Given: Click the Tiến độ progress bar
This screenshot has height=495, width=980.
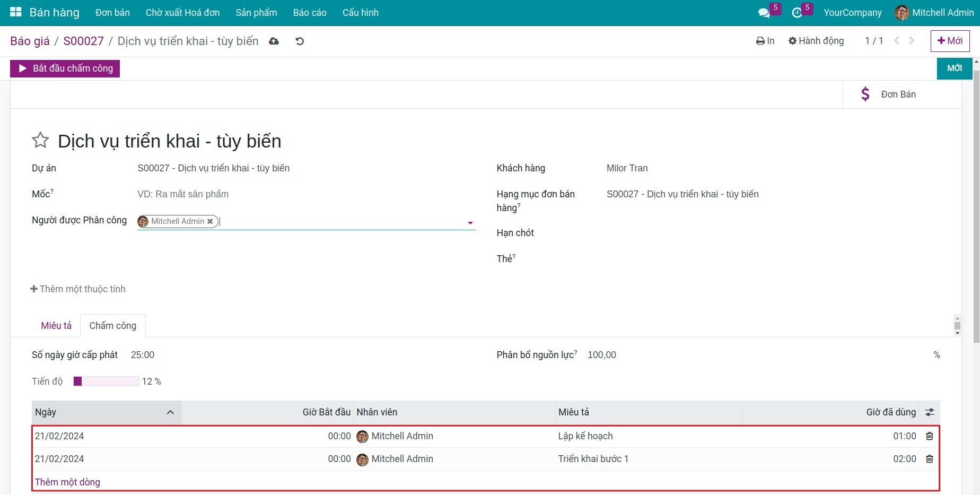Looking at the screenshot, I should 106,381.
